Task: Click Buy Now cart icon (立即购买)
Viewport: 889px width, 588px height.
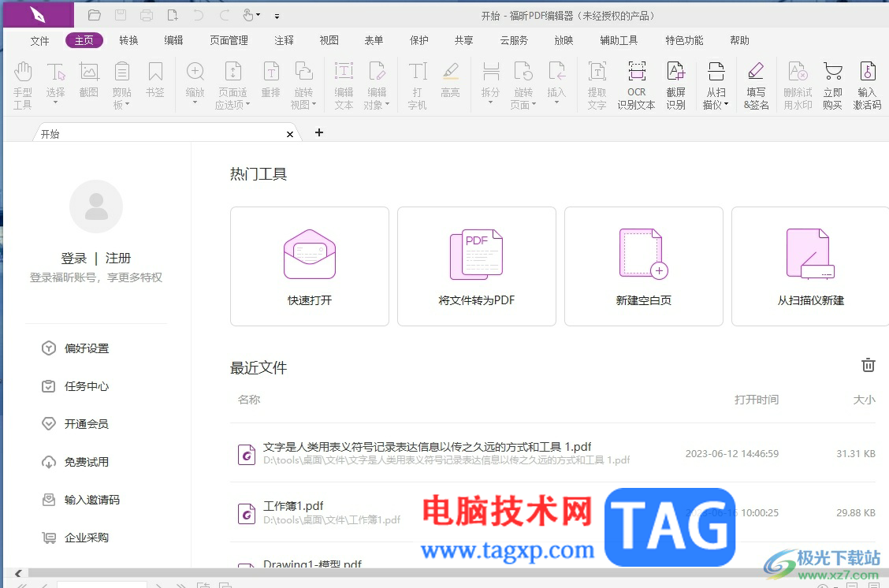Action: (x=832, y=85)
